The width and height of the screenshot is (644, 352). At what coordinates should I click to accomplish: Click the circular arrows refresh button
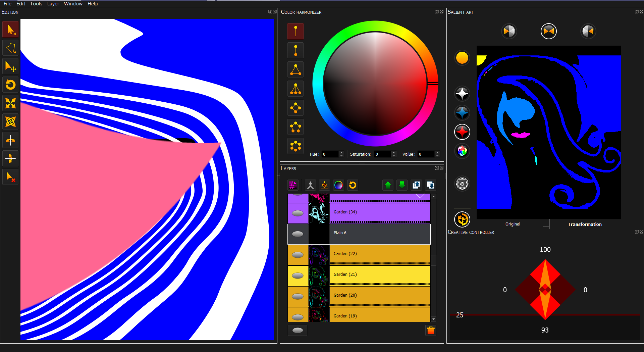[462, 220]
